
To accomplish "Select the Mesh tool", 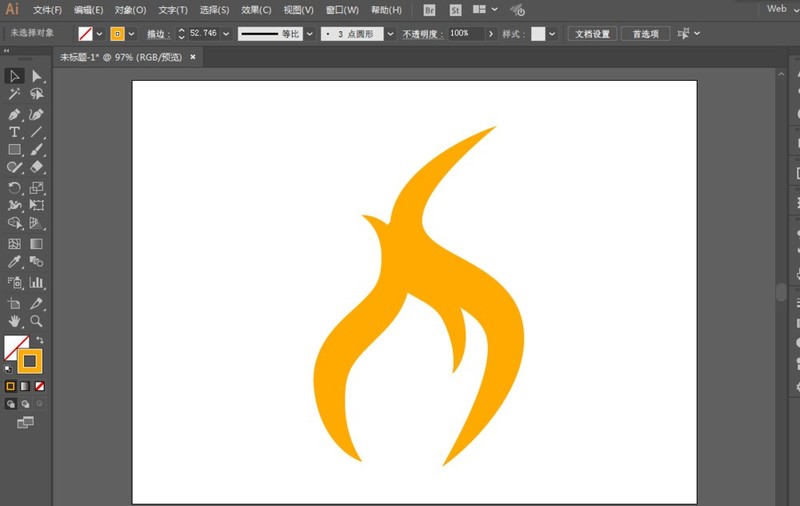I will point(14,244).
